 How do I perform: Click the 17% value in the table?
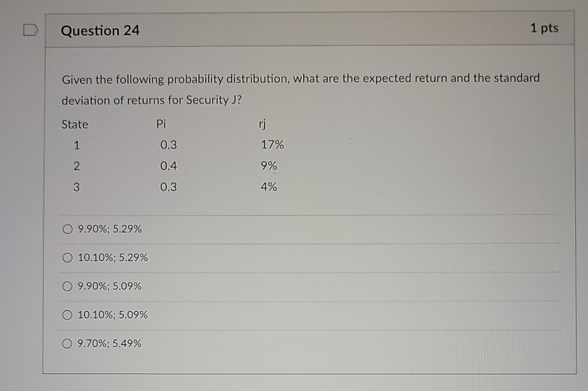(272, 145)
